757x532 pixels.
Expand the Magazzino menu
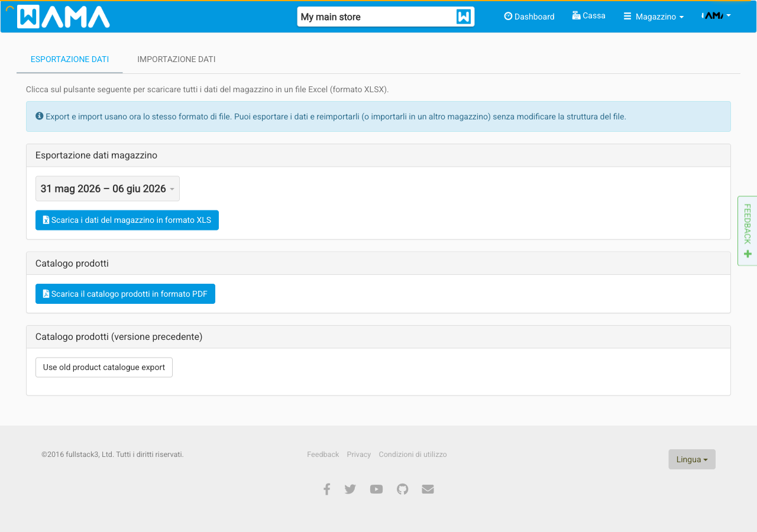tap(654, 17)
